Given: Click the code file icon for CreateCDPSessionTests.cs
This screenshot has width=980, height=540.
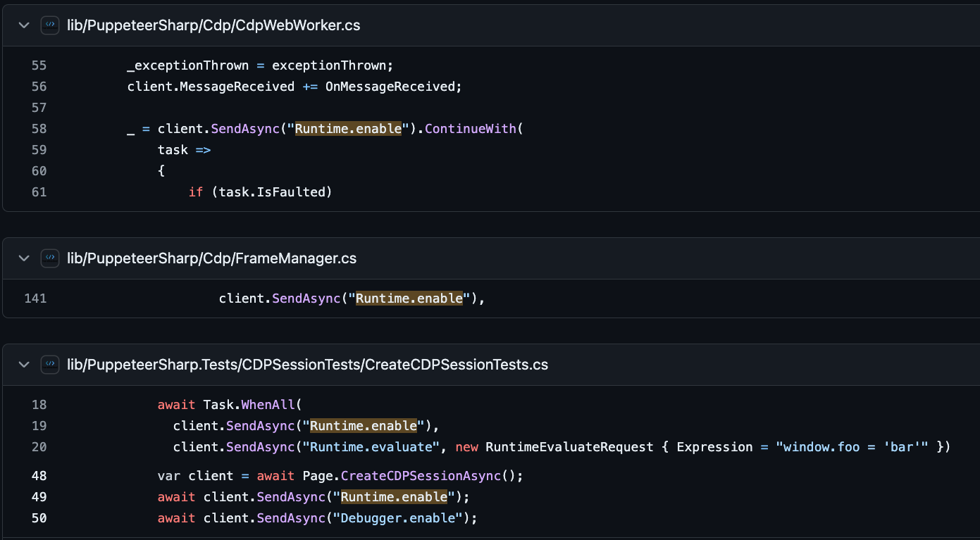Looking at the screenshot, I should coord(50,365).
